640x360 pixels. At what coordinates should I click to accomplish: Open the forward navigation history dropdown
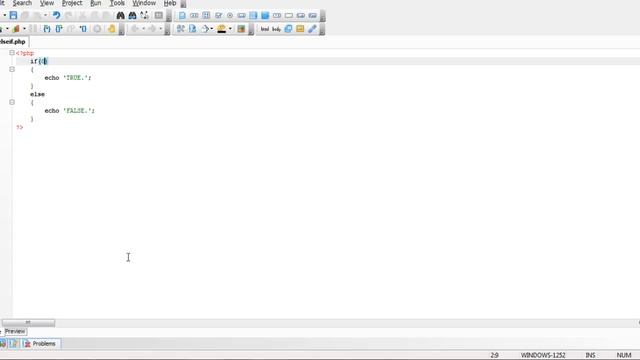pos(160,29)
